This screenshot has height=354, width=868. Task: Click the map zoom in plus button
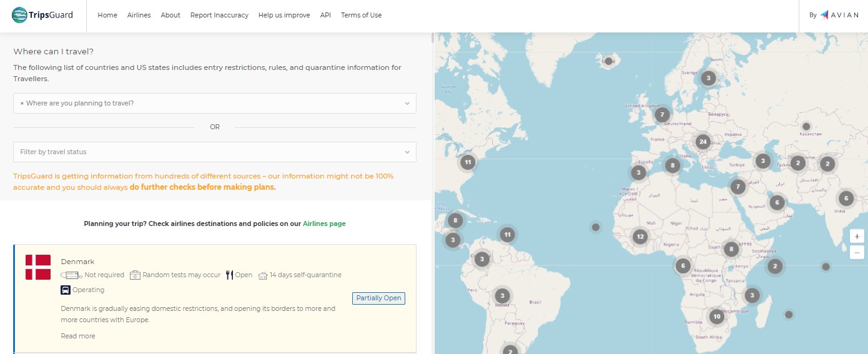pyautogui.click(x=857, y=237)
